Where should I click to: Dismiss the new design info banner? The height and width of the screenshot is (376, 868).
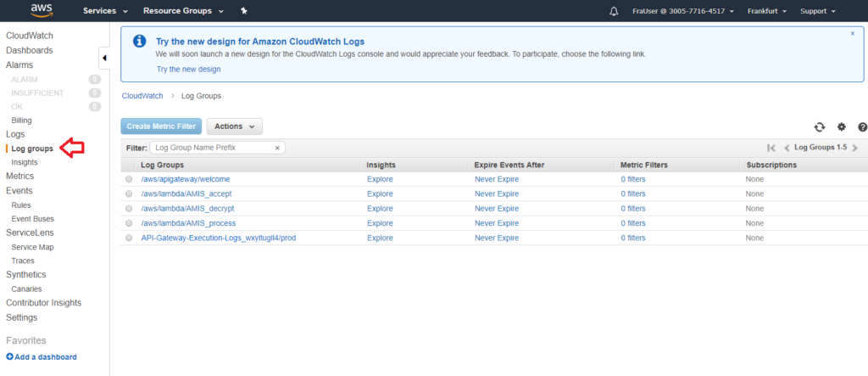click(852, 33)
